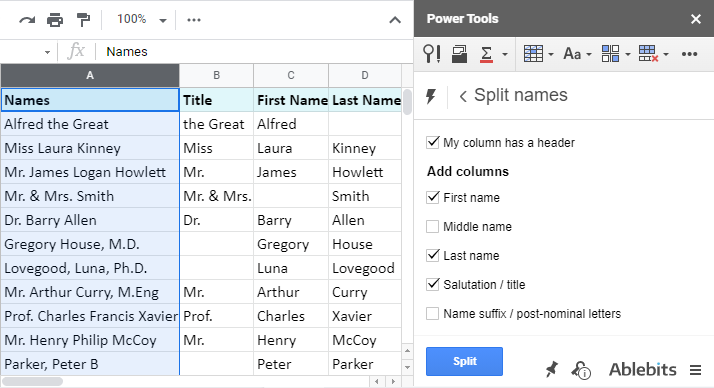Expand the dropdown next to clear table icon
This screenshot has height=388, width=714.
(666, 55)
